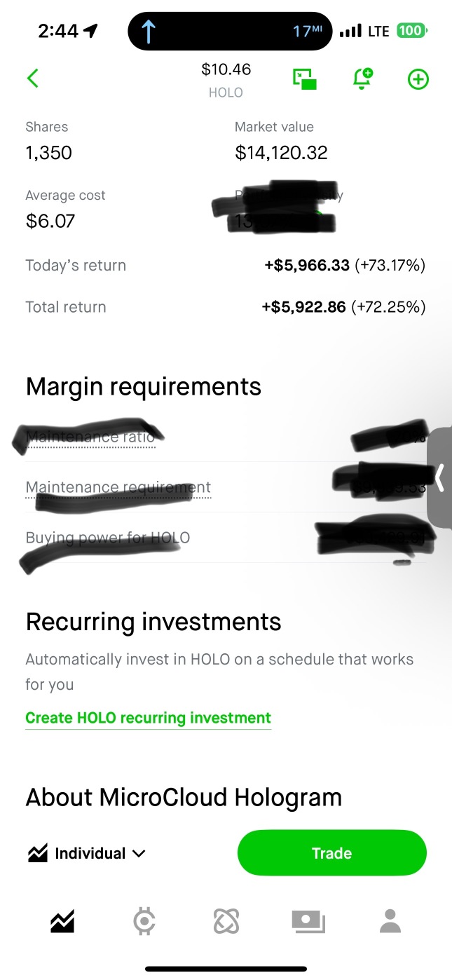The height and width of the screenshot is (980, 452).
Task: Open the chart overlay icon in header
Action: click(304, 79)
